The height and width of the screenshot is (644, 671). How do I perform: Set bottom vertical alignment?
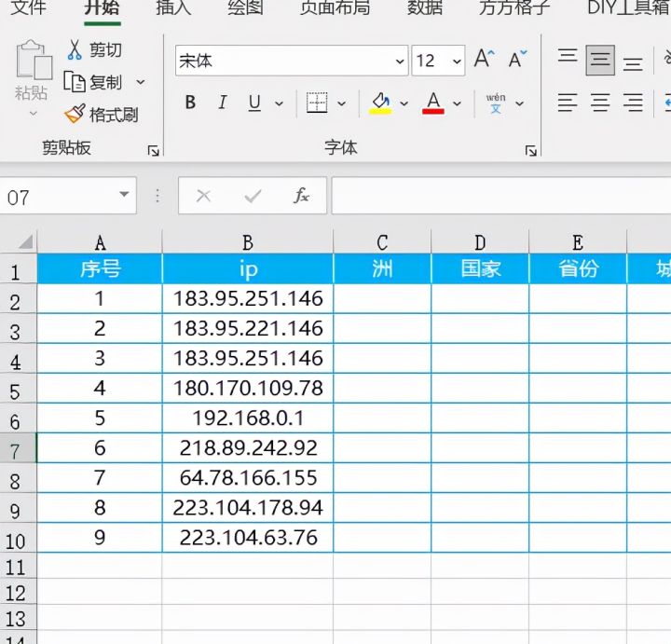point(633,63)
